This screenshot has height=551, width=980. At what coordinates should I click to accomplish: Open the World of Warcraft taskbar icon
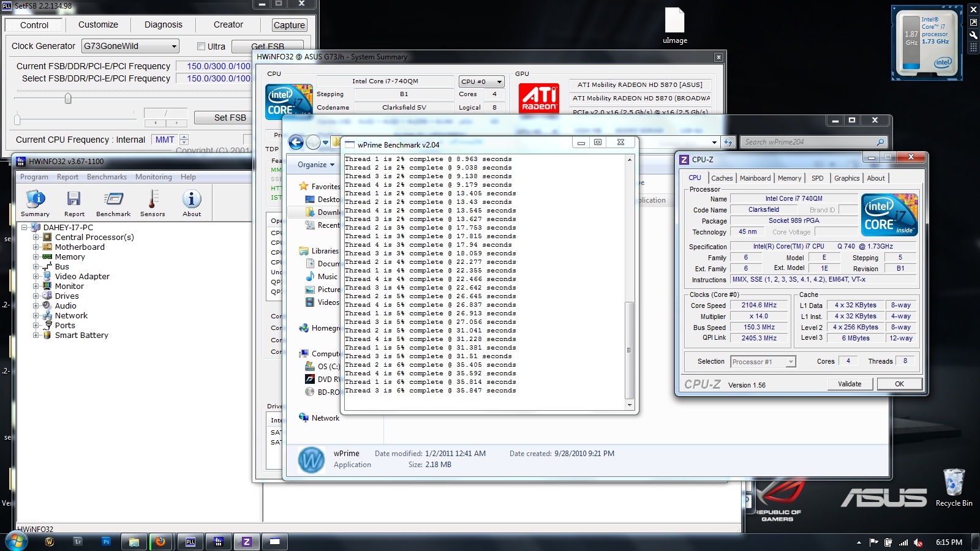50,542
